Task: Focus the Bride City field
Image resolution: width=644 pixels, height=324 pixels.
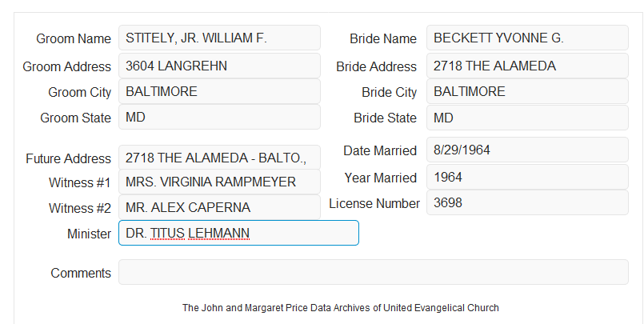Action: [527, 91]
